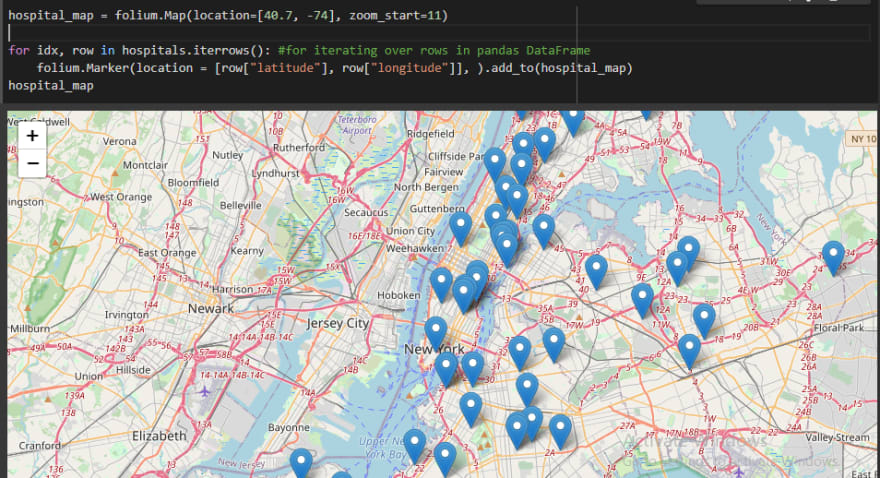Zoom in on the map with plus button
Image resolution: width=880 pixels, height=478 pixels.
32,136
